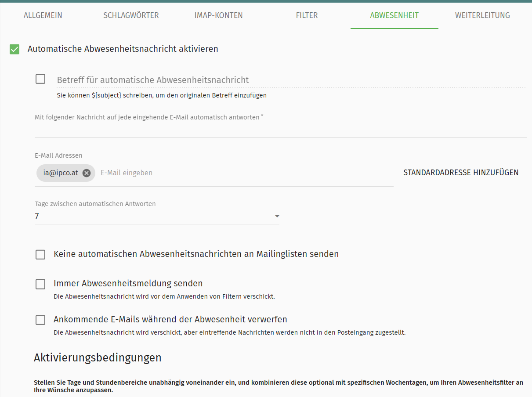Select the ia@ipco.at chip label
Image resolution: width=532 pixels, height=397 pixels.
click(61, 173)
